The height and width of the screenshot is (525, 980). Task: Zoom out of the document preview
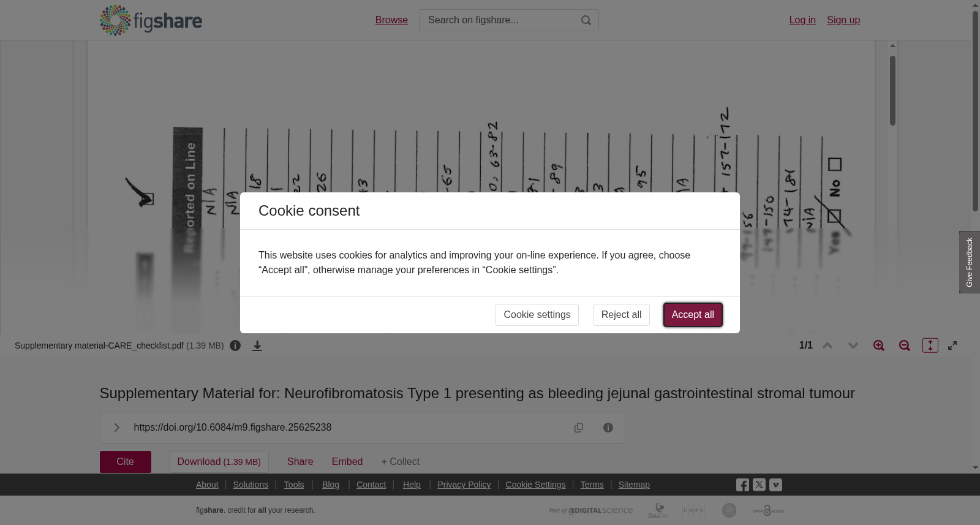pos(905,346)
